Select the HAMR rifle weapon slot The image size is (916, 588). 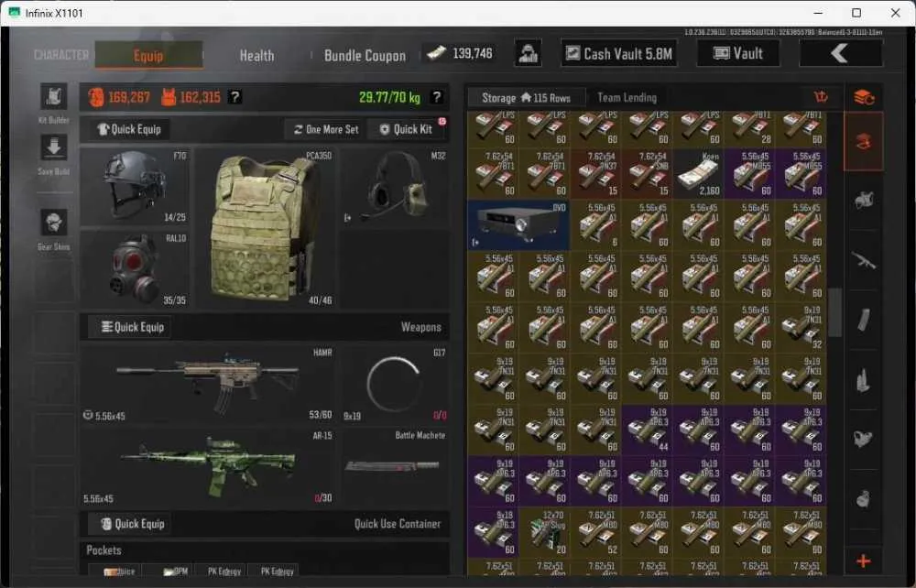point(209,384)
